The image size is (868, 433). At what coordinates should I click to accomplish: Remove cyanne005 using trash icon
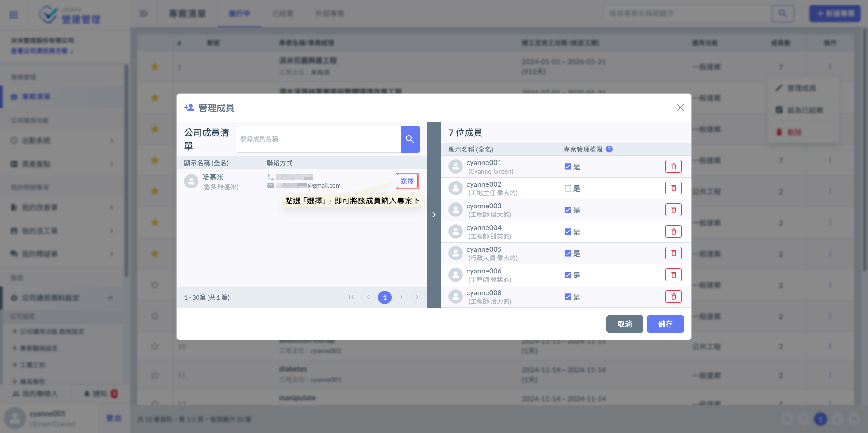coord(673,254)
